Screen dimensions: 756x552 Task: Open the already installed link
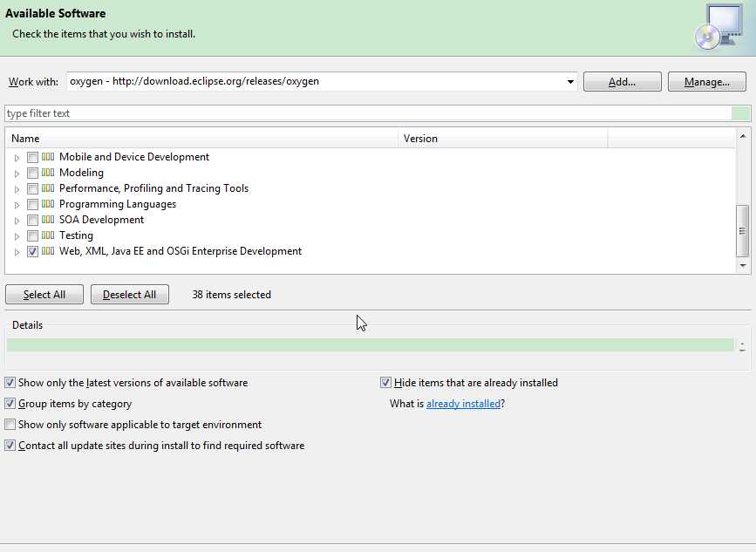(x=463, y=404)
